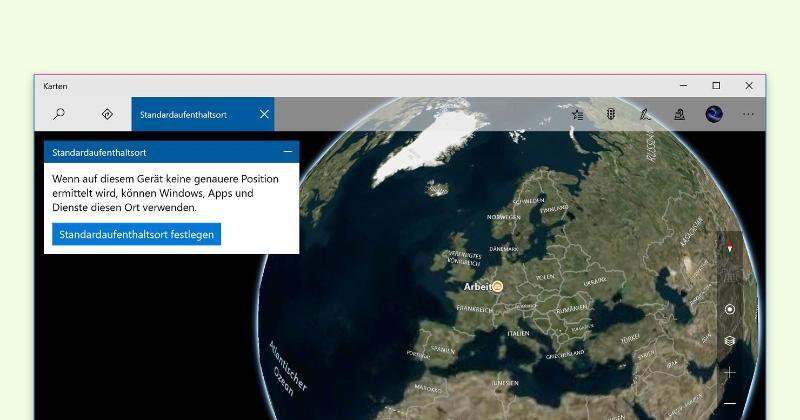Open saved places favorites list icon
The height and width of the screenshot is (420, 800).
coord(577,114)
